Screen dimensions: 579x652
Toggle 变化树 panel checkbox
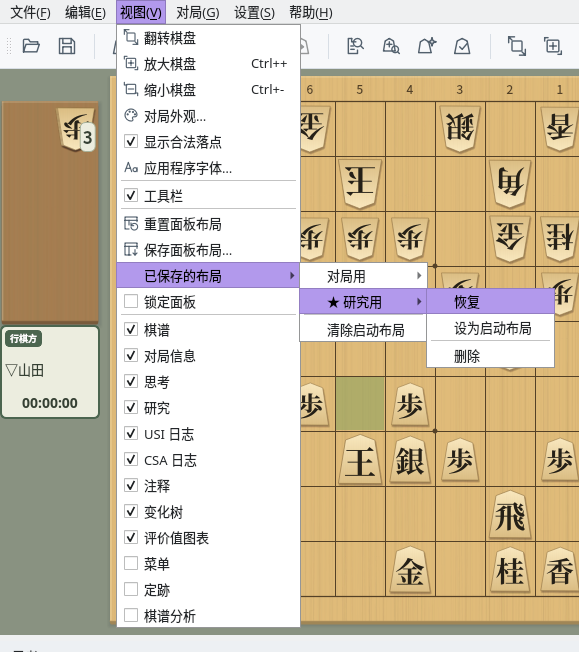(131, 511)
